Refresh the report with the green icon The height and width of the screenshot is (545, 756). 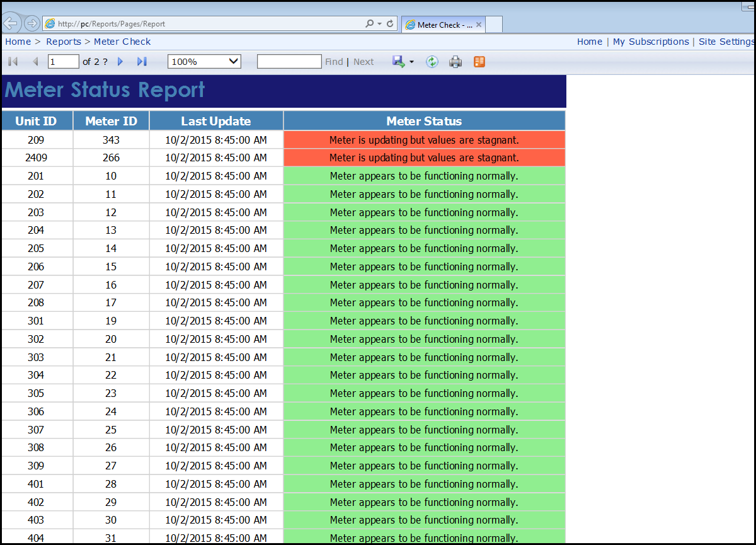(x=432, y=62)
